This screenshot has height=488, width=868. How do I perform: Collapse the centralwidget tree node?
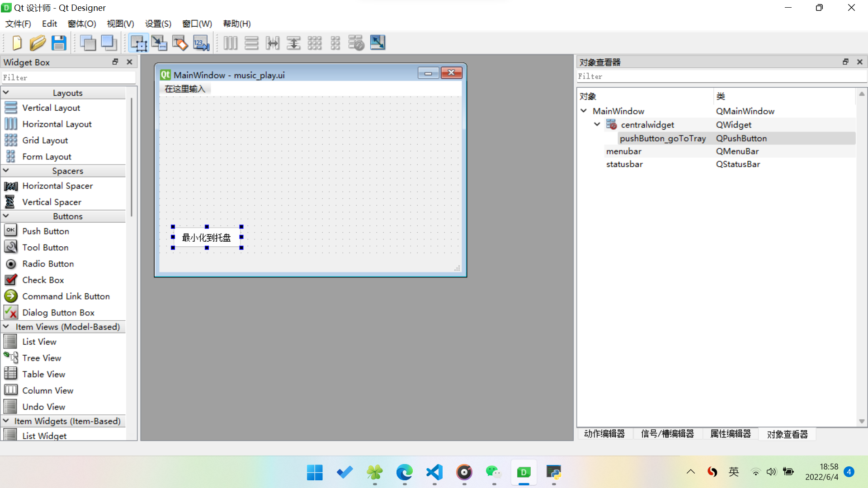coord(597,124)
